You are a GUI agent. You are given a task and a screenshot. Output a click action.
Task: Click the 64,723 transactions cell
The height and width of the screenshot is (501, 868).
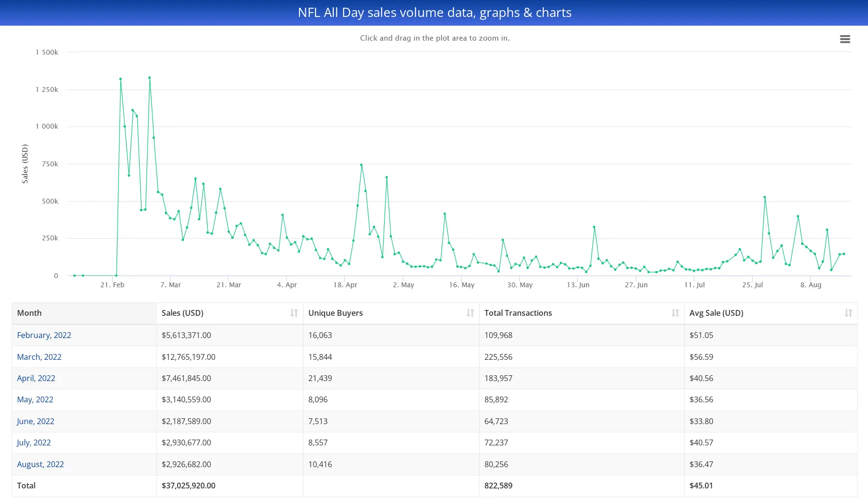click(x=582, y=421)
